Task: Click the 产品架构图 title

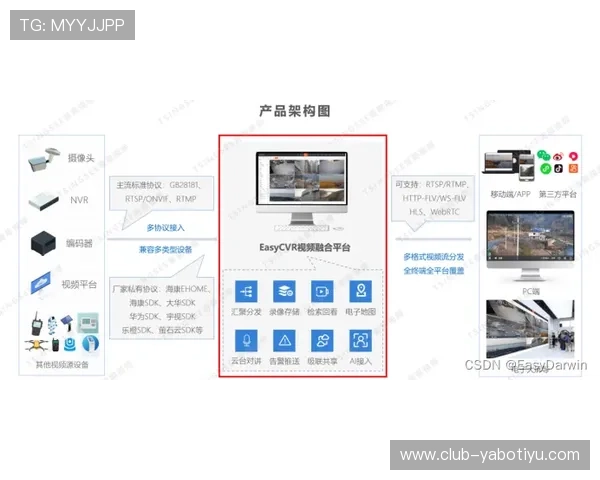Action: click(x=295, y=111)
